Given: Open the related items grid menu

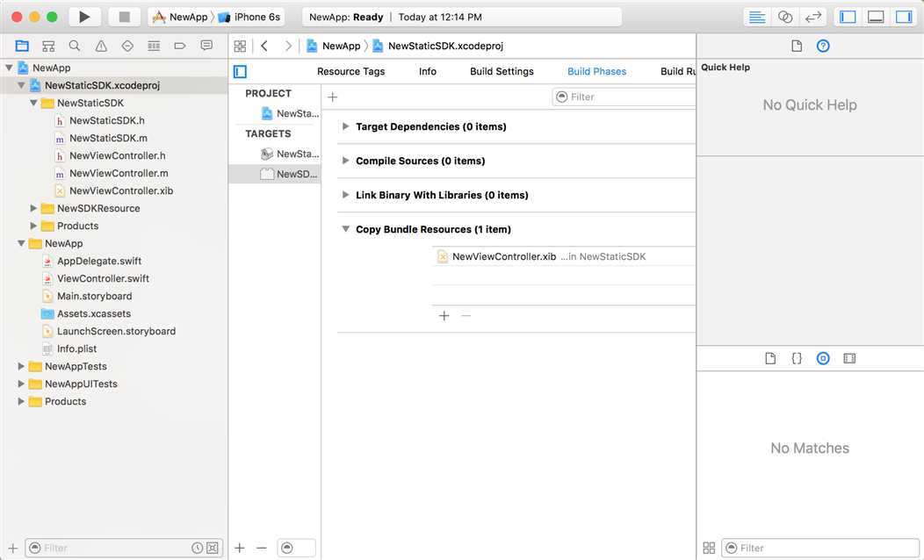Looking at the screenshot, I should pos(240,46).
